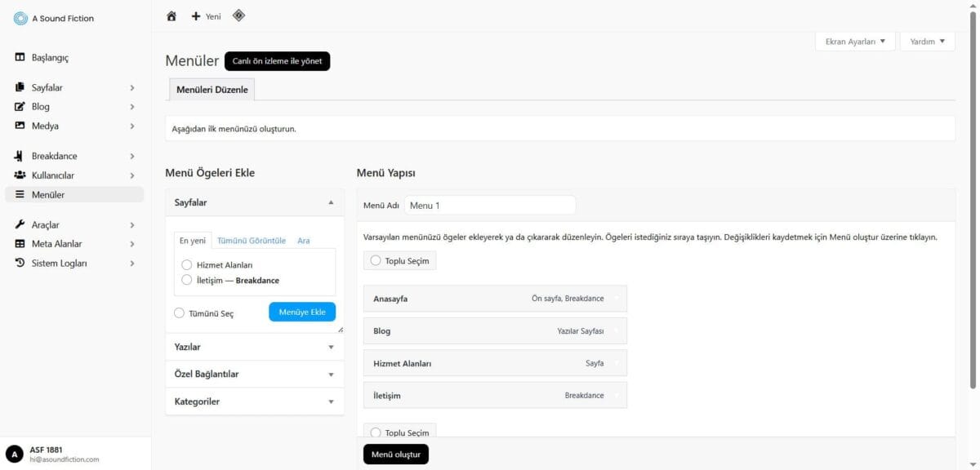
Task: Check the İletişim — Breakdance page option
Action: point(187,280)
